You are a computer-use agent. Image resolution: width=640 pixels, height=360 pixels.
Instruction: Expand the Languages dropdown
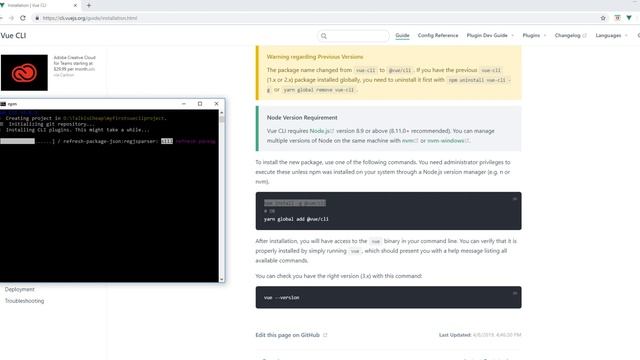[x=611, y=36]
